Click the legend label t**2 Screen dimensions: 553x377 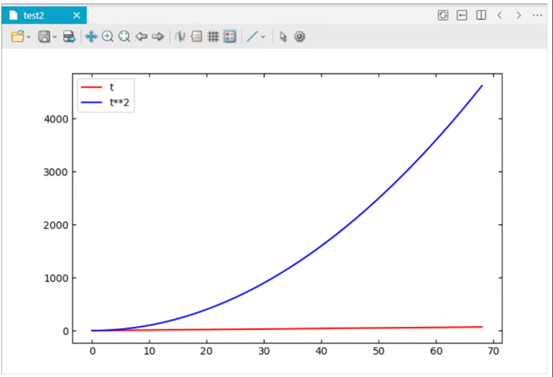coord(119,103)
